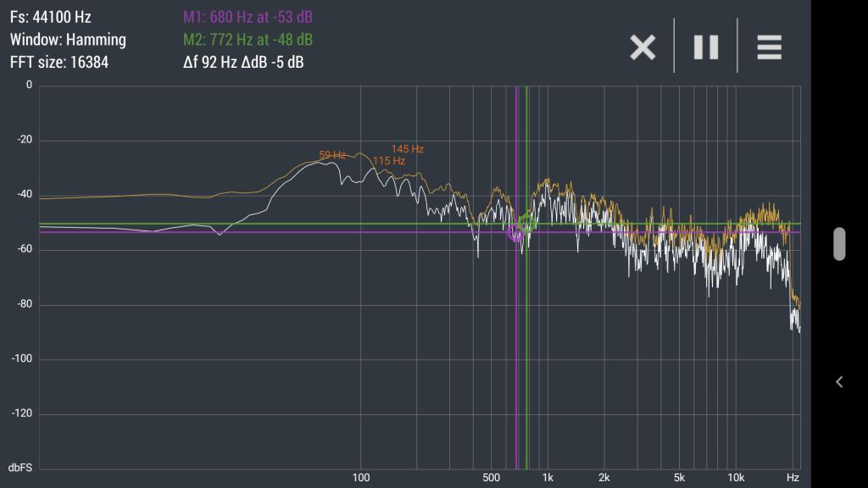Open the Window: Hamming setting
The height and width of the screenshot is (488, 868).
coord(68,39)
